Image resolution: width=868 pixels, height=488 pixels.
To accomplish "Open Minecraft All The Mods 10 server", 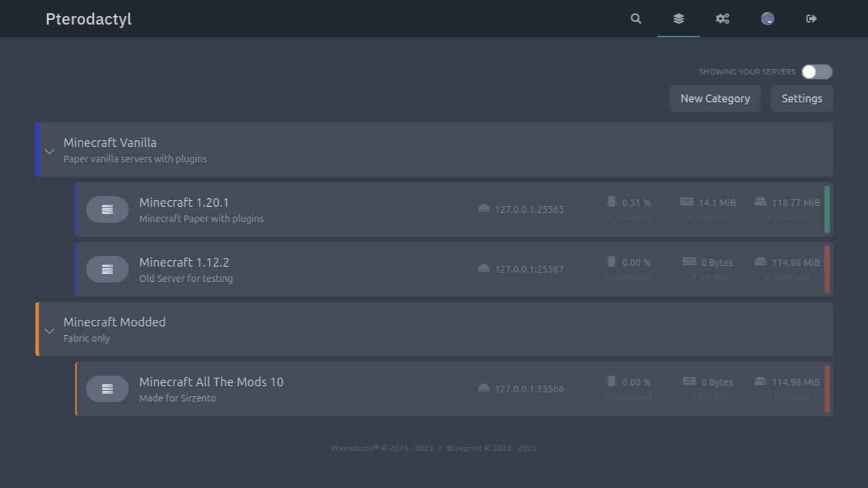I will (x=211, y=382).
